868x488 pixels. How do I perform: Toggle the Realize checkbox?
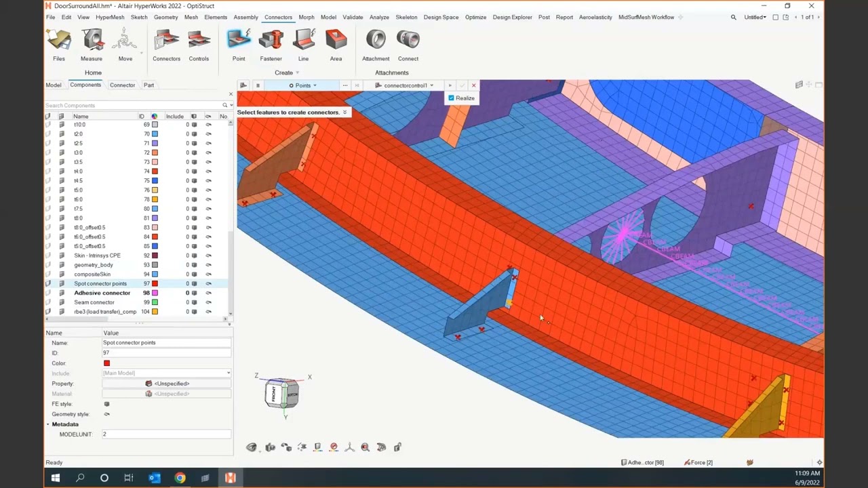coord(451,98)
